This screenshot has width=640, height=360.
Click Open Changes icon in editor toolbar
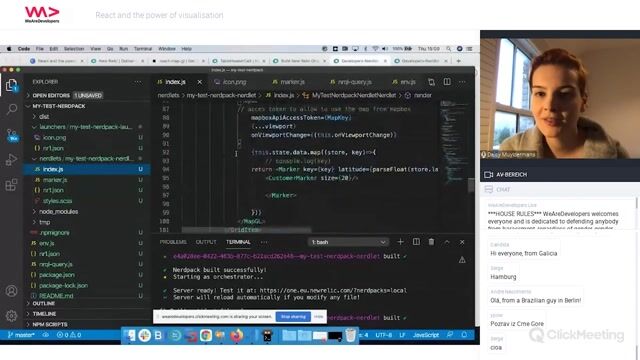tap(431, 82)
